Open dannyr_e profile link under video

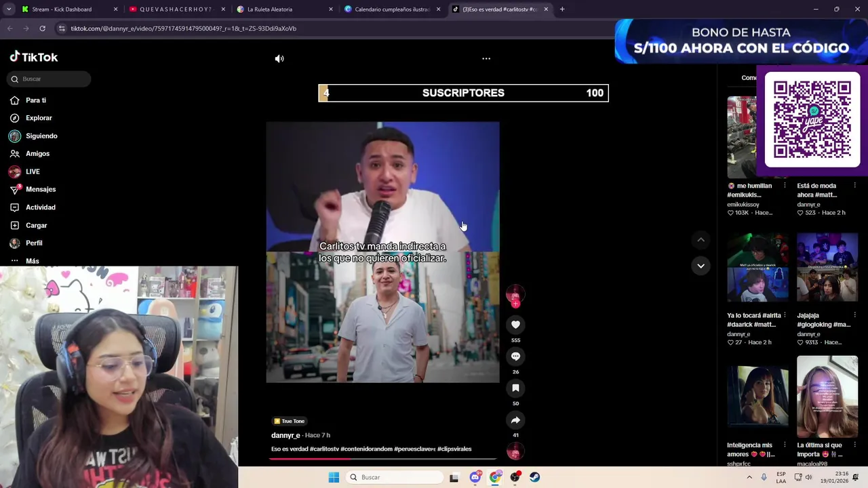285,435
